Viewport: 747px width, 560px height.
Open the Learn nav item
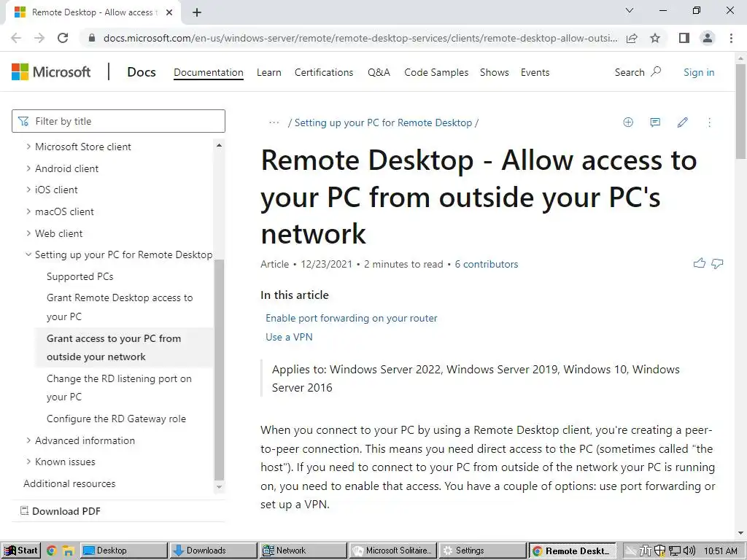click(268, 72)
